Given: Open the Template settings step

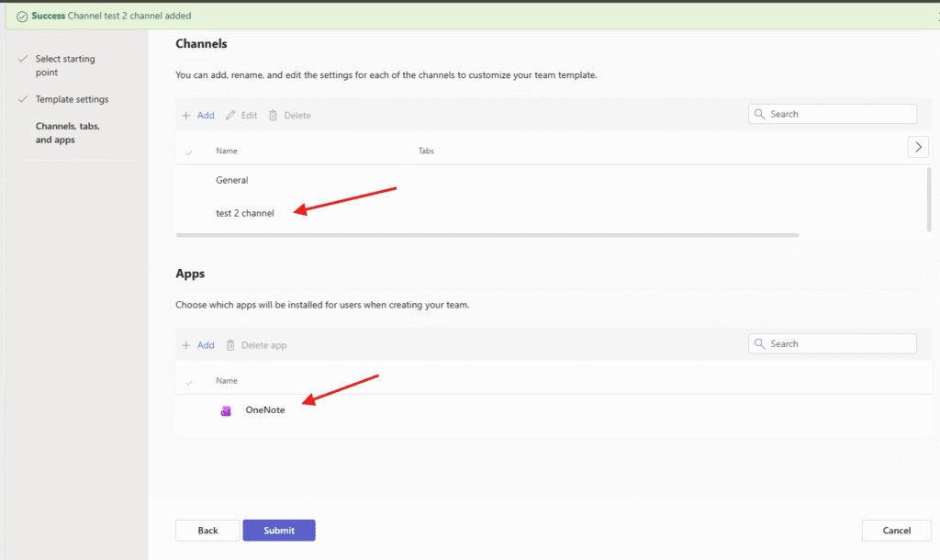Looking at the screenshot, I should (72, 99).
